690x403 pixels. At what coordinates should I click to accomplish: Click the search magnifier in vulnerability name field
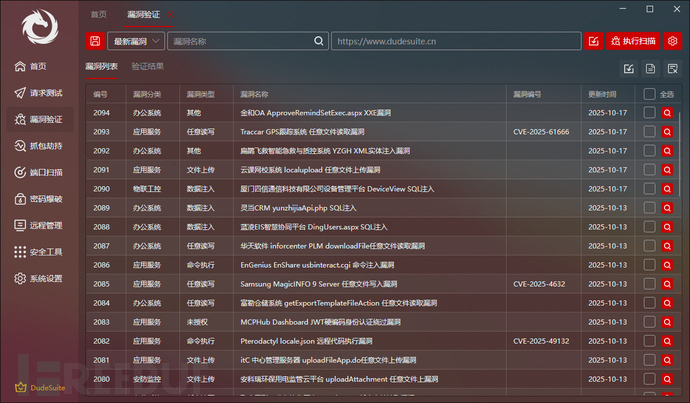tap(319, 41)
